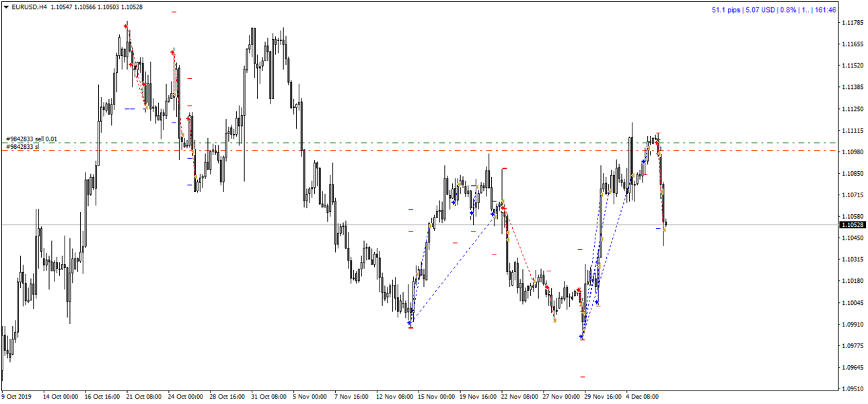Select the #9842833 sell 0.01 order label
868x404 pixels.
pos(32,139)
